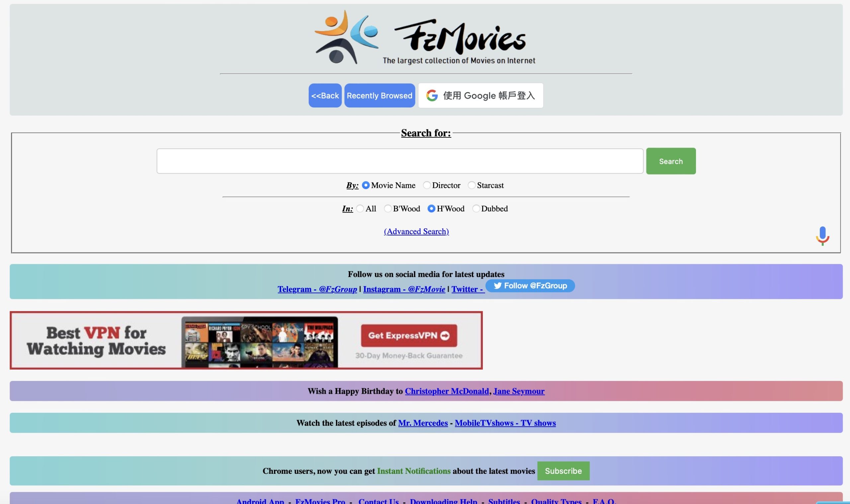Click the voice search microphone icon

(822, 236)
